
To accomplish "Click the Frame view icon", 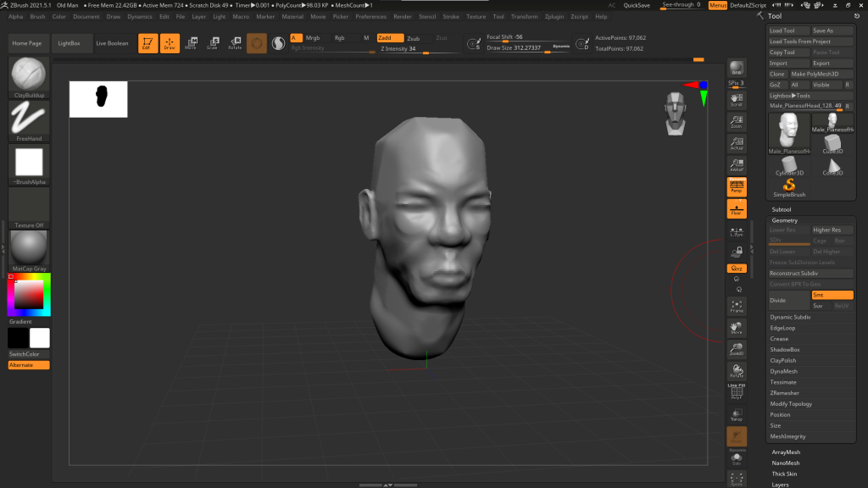I will [x=737, y=306].
